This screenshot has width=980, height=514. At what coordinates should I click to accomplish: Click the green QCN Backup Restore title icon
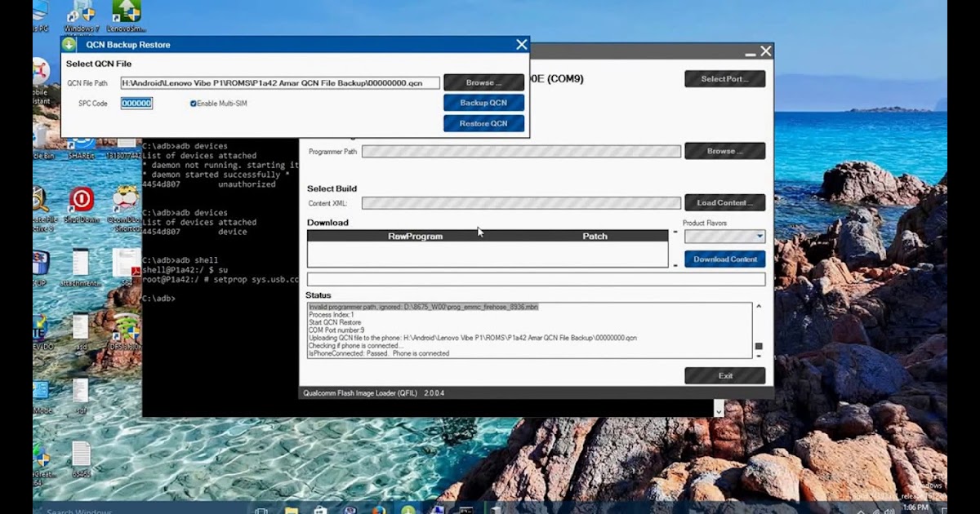click(69, 45)
